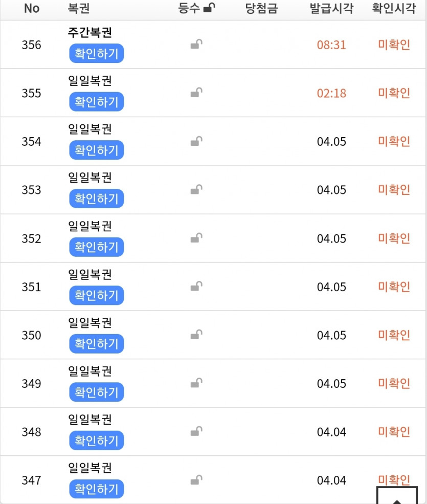Click the 미확인 status in row 356
This screenshot has width=427, height=504.
click(x=394, y=45)
